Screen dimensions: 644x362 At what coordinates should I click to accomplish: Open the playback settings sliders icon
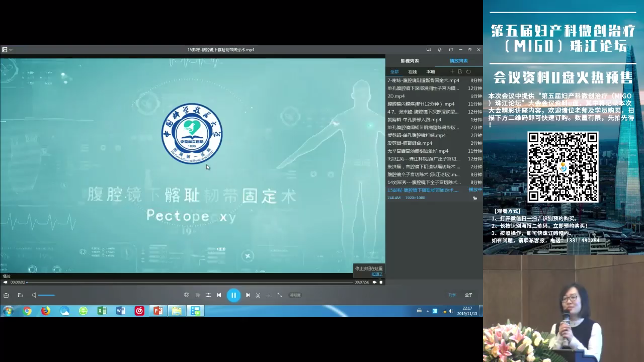click(208, 295)
